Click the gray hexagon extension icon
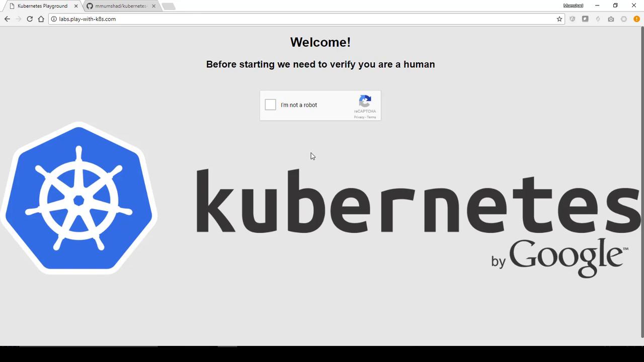 [624, 19]
